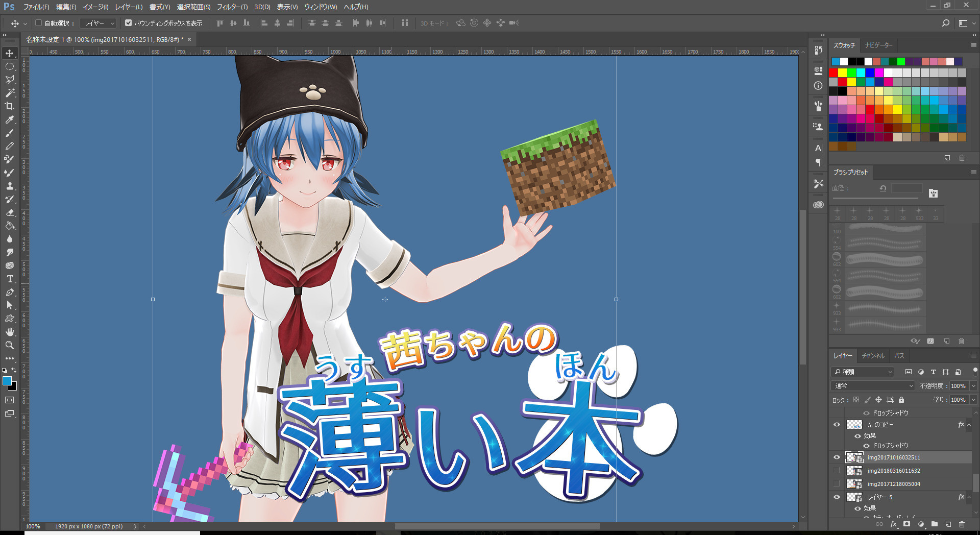Activate the Hand tool
The image size is (980, 535).
pyautogui.click(x=10, y=332)
